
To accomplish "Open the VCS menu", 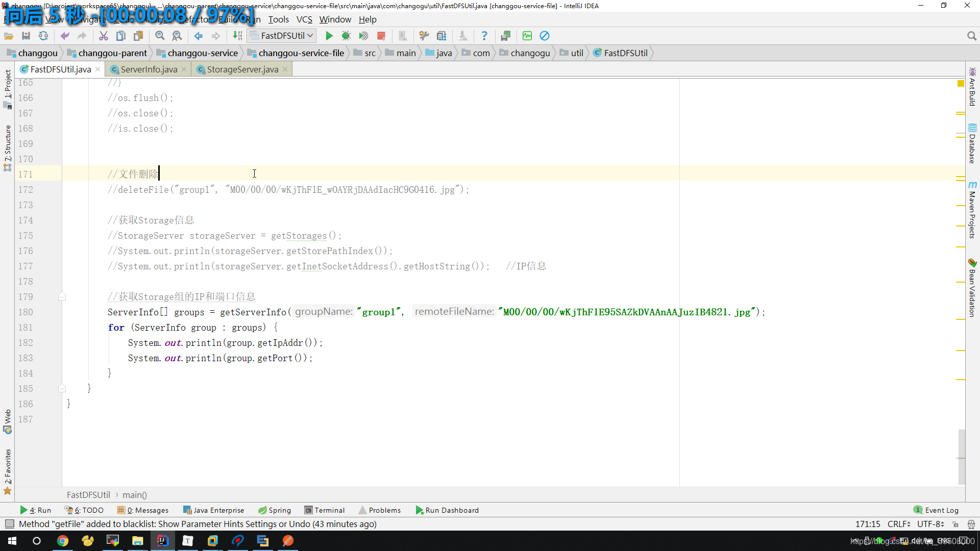I will tap(304, 19).
